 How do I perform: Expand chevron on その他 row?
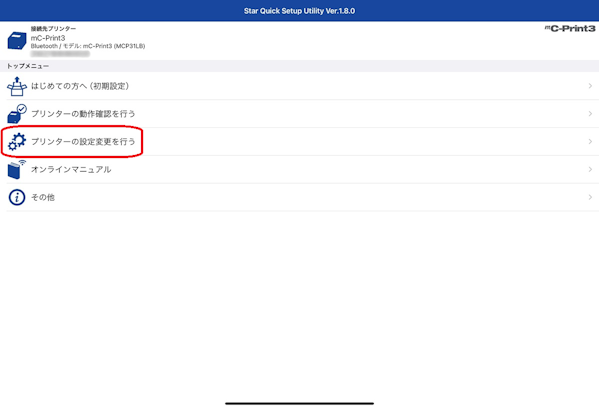[590, 198]
